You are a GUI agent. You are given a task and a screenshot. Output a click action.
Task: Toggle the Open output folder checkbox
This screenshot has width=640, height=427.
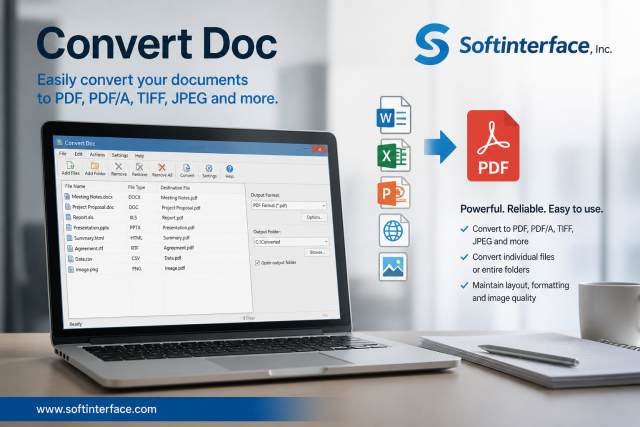[258, 262]
